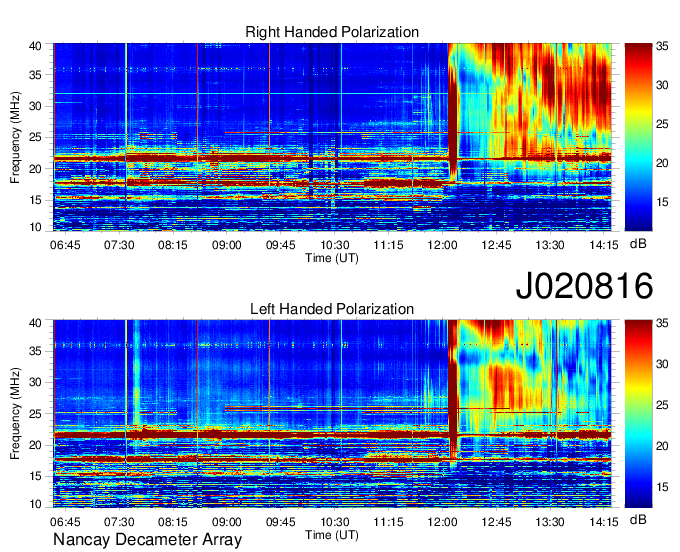Click 13:30 time tick of right-handed plot
This screenshot has height=552, width=680.
550,245
